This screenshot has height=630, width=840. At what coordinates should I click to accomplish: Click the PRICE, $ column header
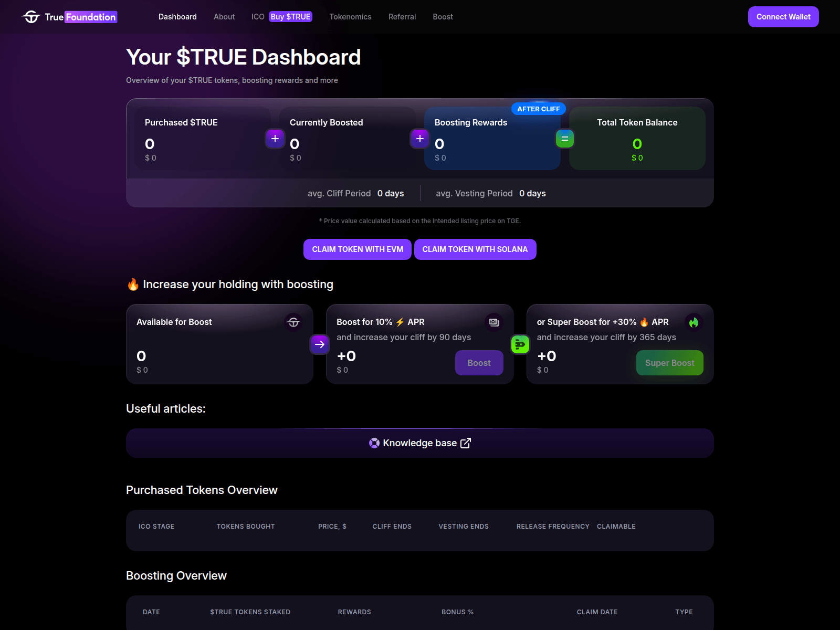(x=332, y=527)
